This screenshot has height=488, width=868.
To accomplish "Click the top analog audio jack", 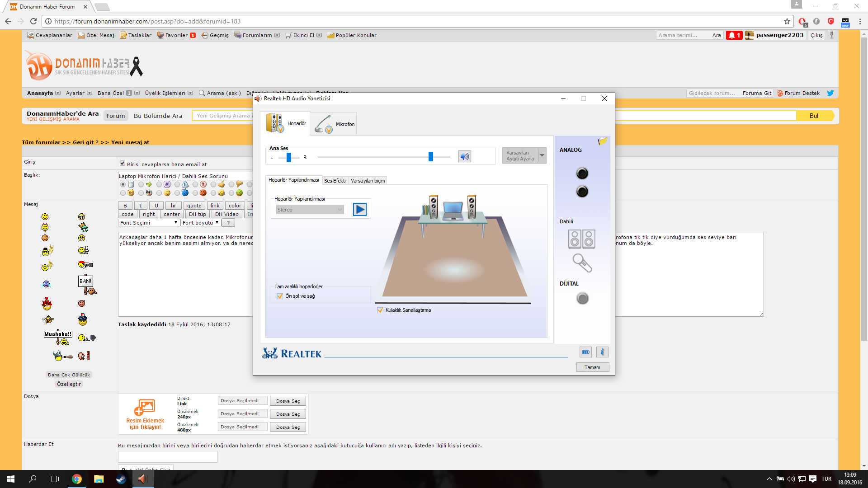I will [582, 174].
